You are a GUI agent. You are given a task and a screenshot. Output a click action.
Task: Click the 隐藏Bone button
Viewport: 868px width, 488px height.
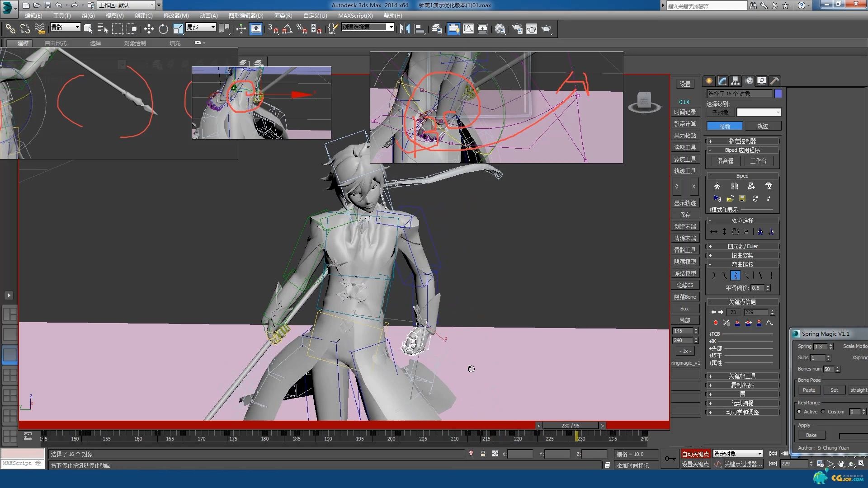tap(685, 297)
